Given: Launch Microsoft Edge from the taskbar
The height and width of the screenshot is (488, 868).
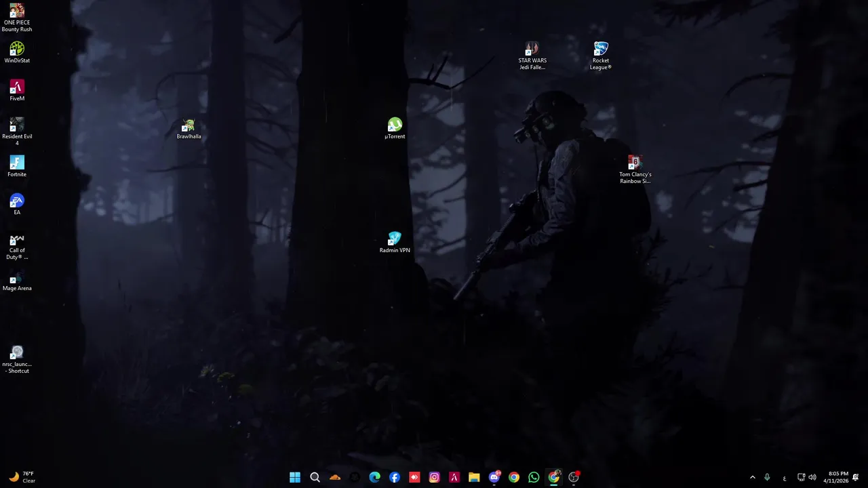Looking at the screenshot, I should pos(374,477).
